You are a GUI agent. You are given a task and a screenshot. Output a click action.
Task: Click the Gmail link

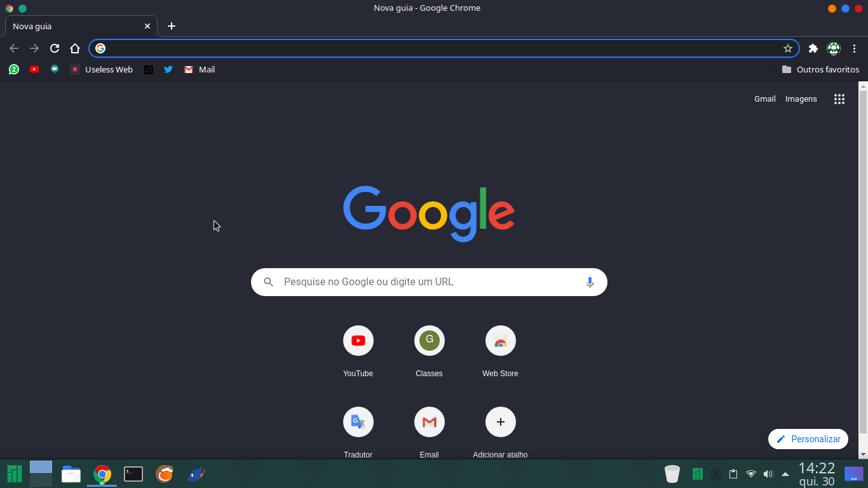coord(765,99)
